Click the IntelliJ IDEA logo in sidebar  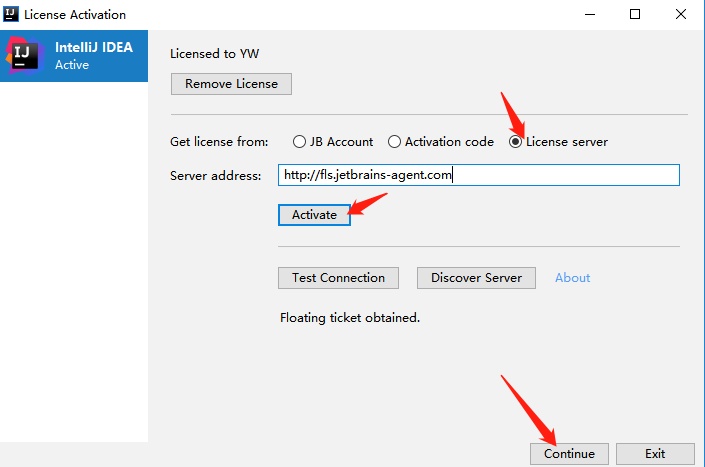click(x=23, y=56)
